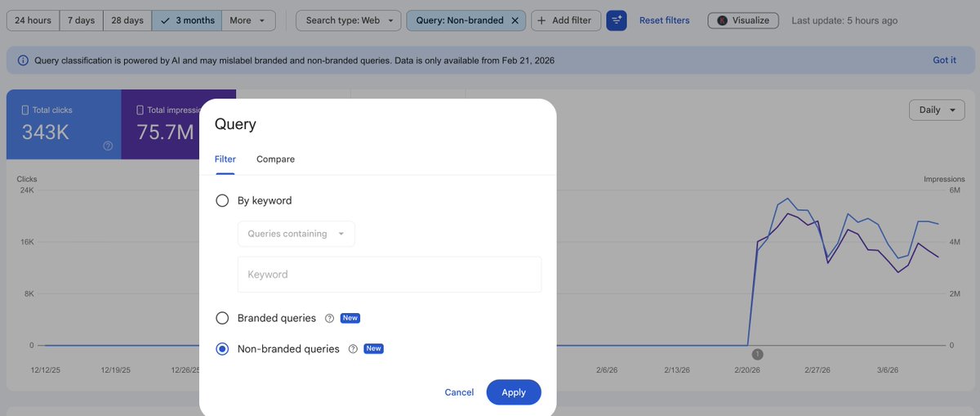This screenshot has width=980, height=416.
Task: Switch to the Filter tab
Action: 225,159
